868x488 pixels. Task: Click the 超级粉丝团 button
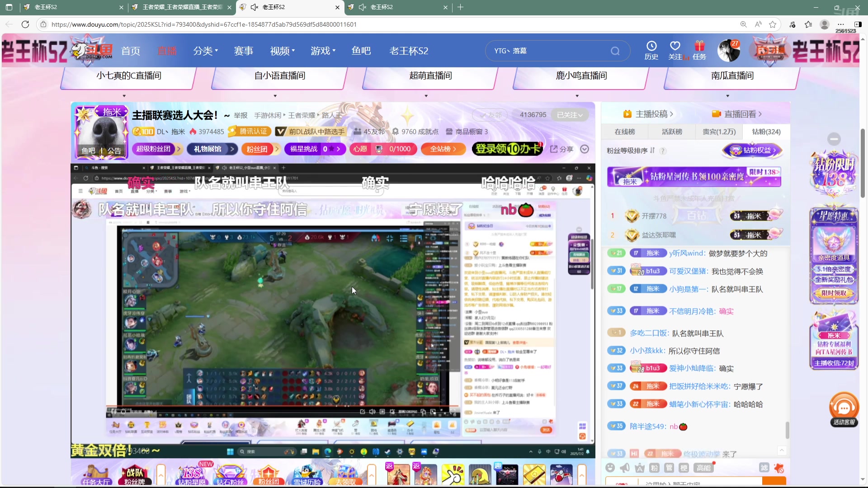157,149
